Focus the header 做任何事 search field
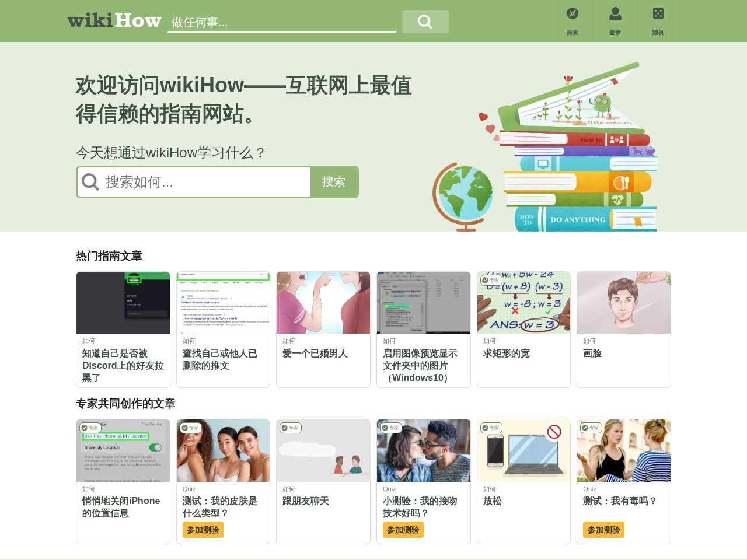 [x=282, y=22]
